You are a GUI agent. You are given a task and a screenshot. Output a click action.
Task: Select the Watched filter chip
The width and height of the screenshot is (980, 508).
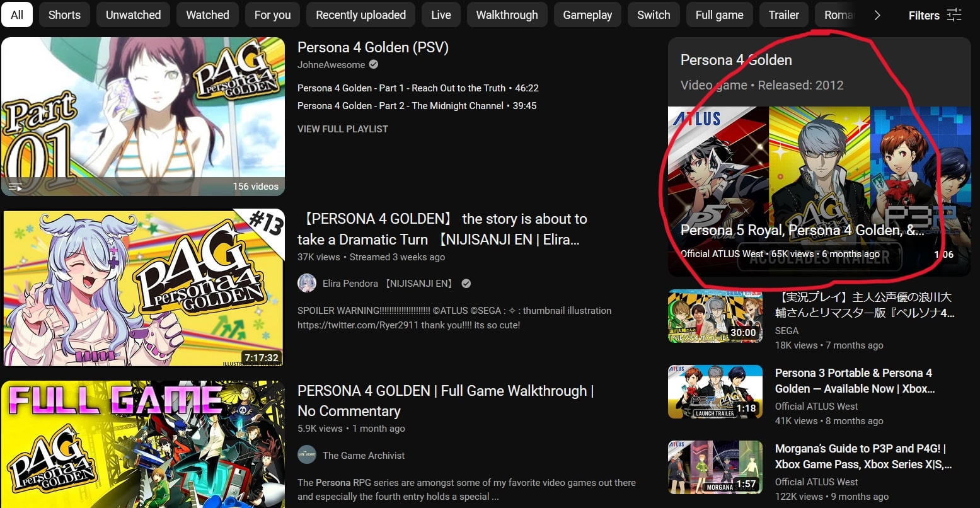[x=207, y=14]
